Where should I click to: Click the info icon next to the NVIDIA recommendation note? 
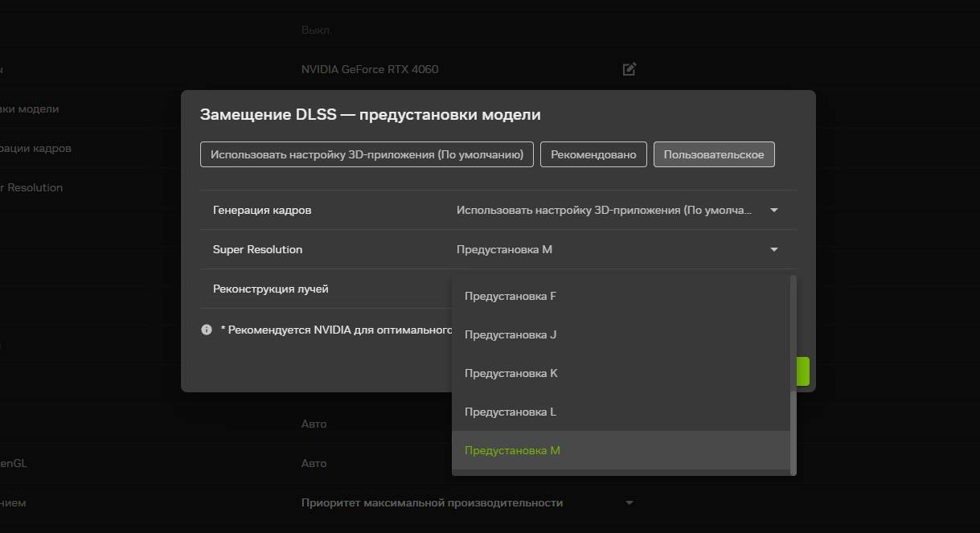[x=206, y=328]
